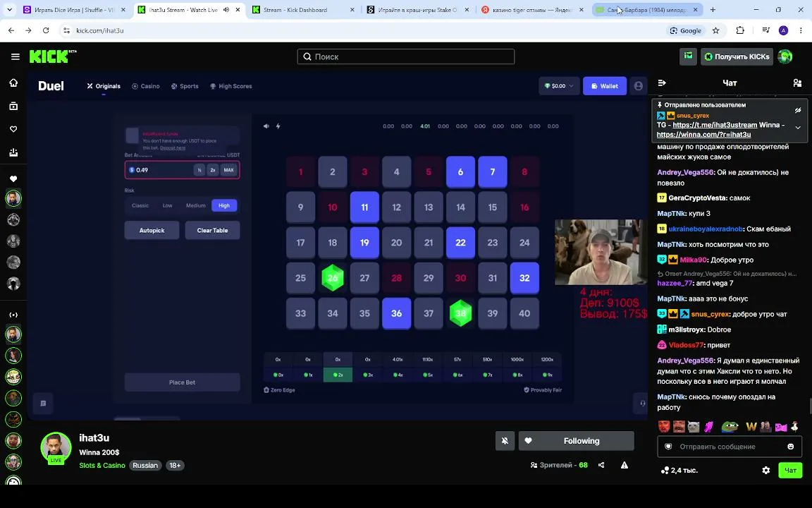Image resolution: width=812 pixels, height=508 pixels.
Task: Halve the bet with ½ button
Action: click(x=199, y=170)
